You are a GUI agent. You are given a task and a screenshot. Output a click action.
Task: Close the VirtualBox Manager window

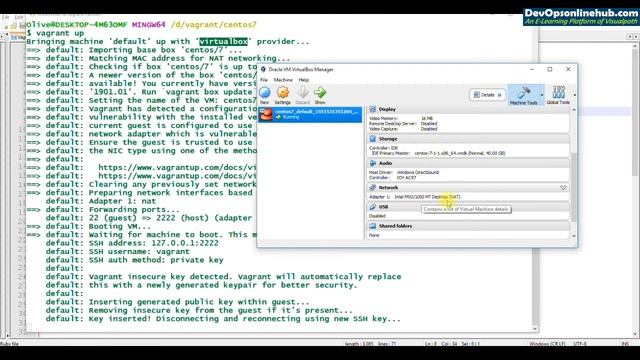(568, 69)
